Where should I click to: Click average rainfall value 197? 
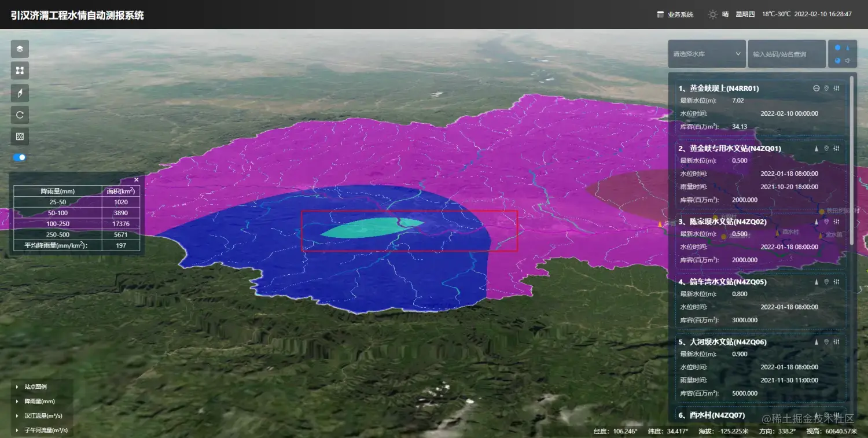(x=121, y=245)
